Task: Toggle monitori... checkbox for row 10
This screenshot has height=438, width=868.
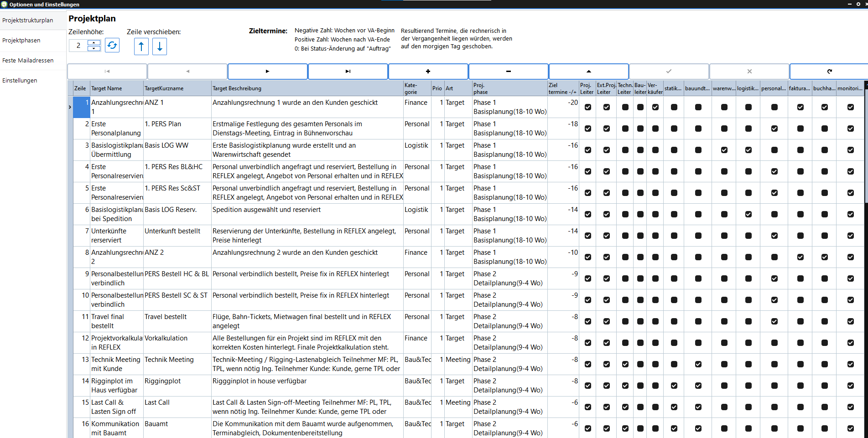Action: 851,300
